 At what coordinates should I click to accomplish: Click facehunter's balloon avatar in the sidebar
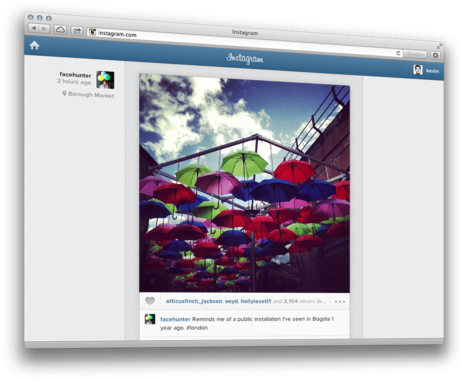pos(105,80)
